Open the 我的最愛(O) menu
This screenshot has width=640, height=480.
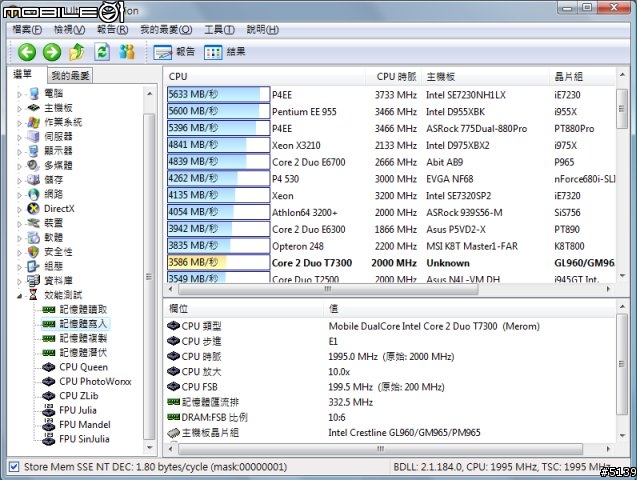166,30
